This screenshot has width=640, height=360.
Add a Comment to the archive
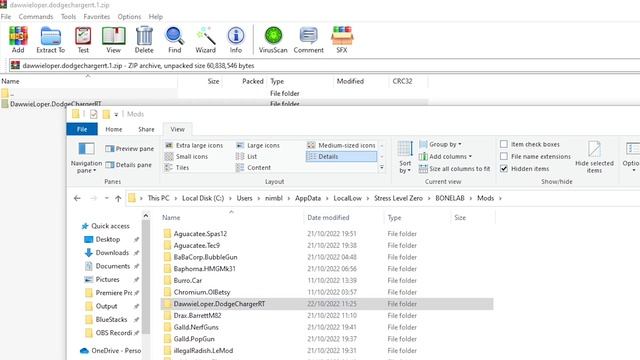(309, 40)
